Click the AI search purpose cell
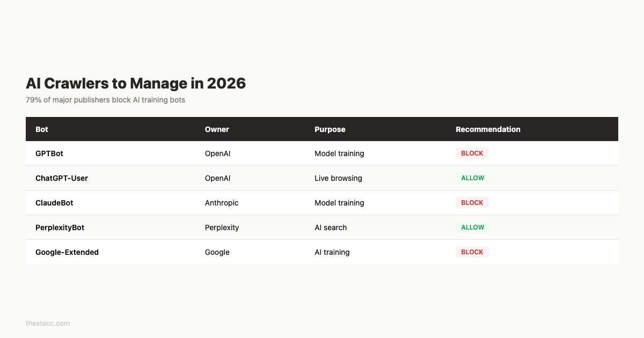 [331, 227]
